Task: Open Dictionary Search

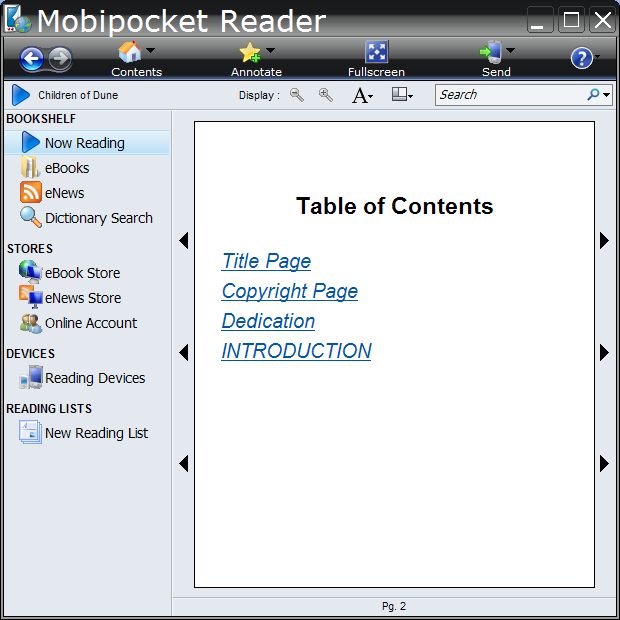Action: click(x=87, y=218)
